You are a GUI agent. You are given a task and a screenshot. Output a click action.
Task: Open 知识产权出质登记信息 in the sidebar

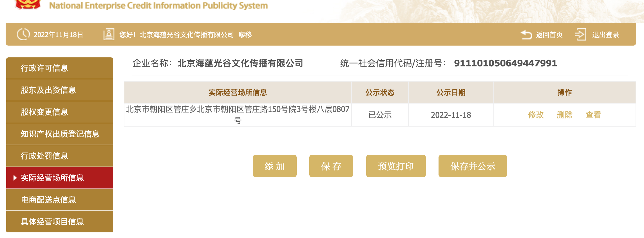pos(60,134)
